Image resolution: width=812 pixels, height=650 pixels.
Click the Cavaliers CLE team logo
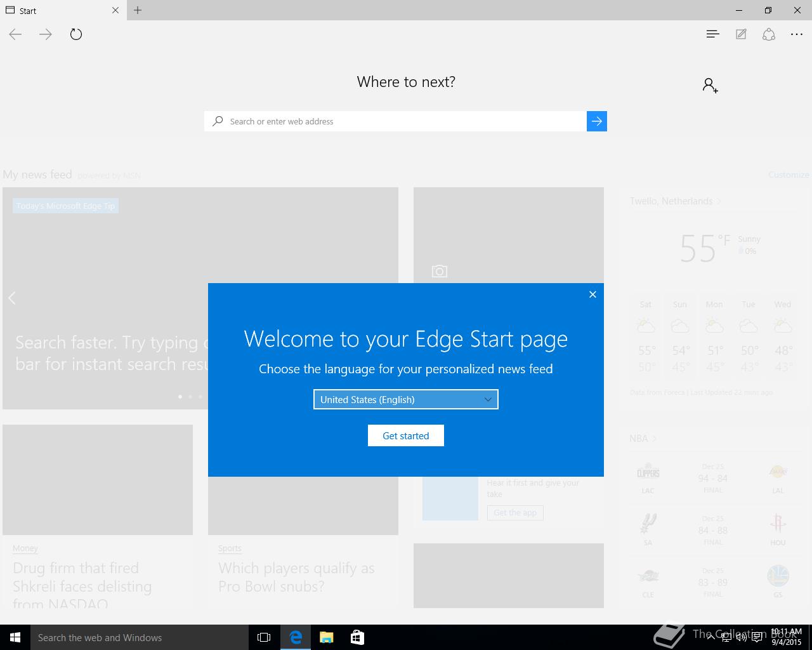pos(648,576)
